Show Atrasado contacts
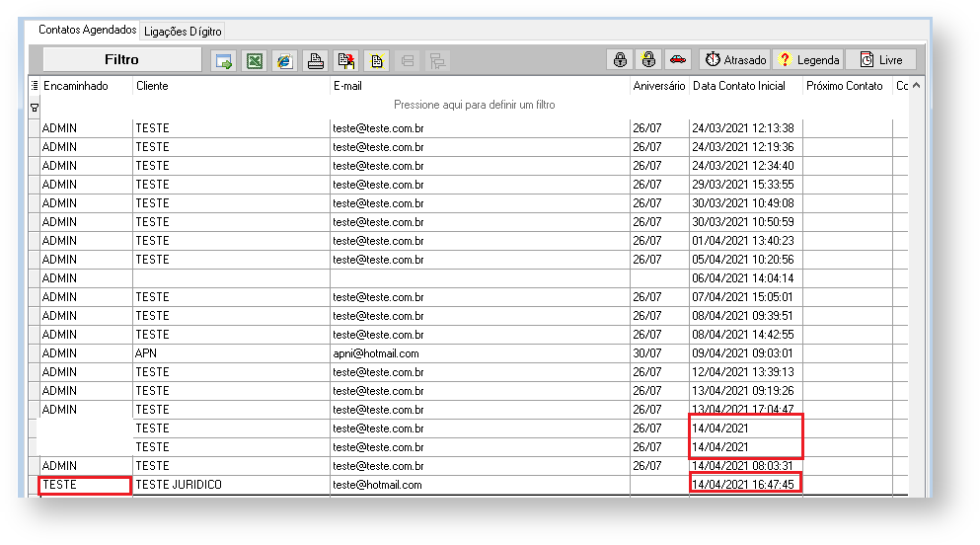 735,60
